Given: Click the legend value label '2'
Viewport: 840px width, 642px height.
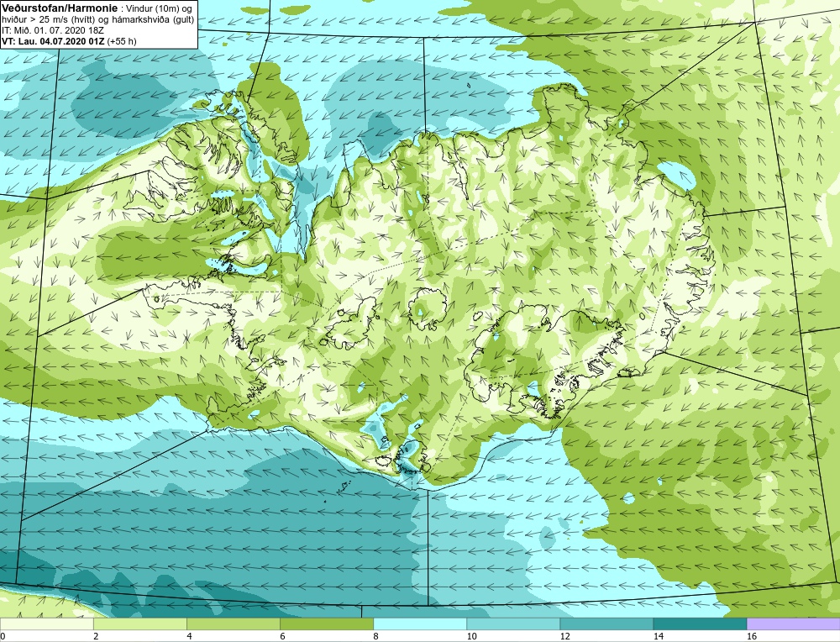Looking at the screenshot, I should (96, 636).
